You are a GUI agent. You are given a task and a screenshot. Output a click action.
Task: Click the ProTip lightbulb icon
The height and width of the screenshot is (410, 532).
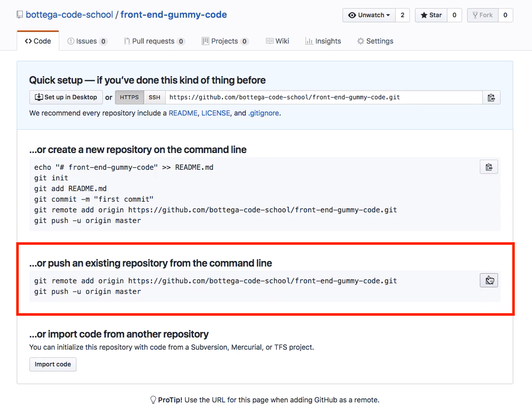(153, 400)
